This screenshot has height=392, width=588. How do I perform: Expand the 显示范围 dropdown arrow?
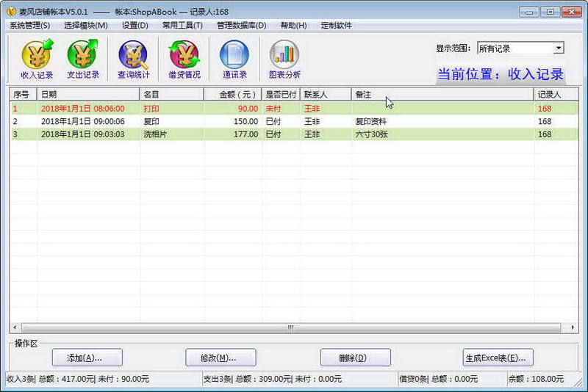[559, 48]
